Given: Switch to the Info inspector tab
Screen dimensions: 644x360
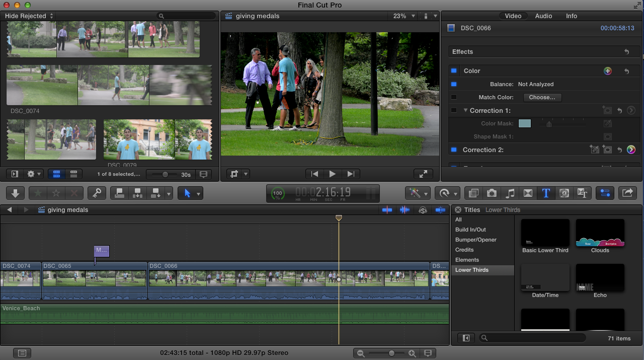Looking at the screenshot, I should coord(572,16).
